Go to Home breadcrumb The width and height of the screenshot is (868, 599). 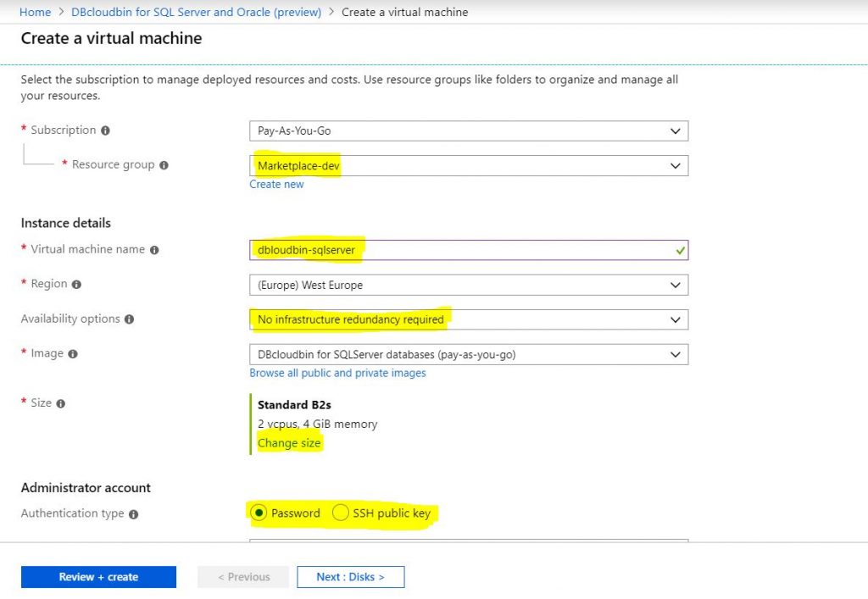(35, 12)
